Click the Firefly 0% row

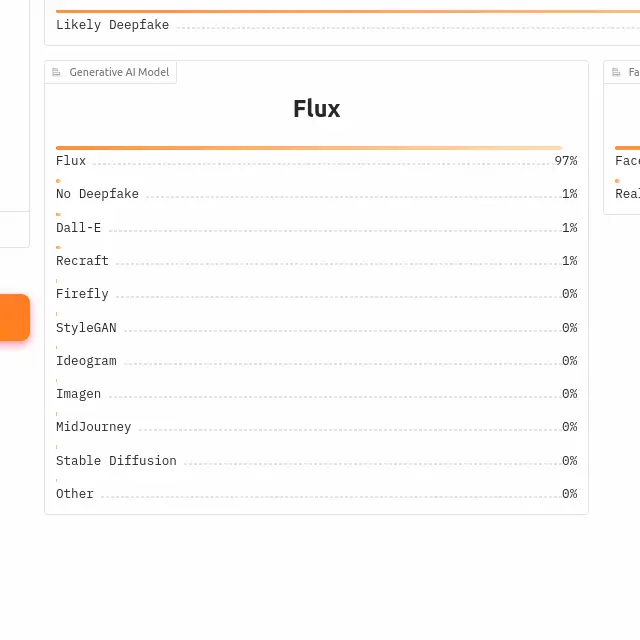click(316, 294)
